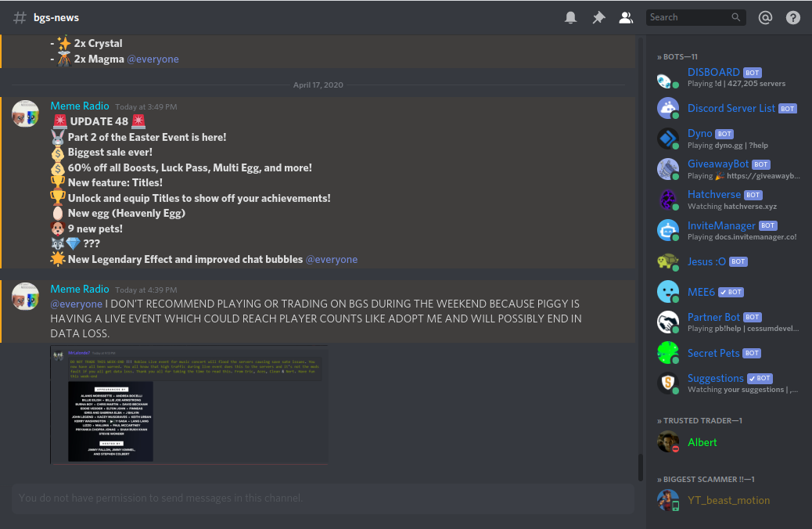The height and width of the screenshot is (529, 812).
Task: Select Jesus :O member name
Action: [x=706, y=261]
